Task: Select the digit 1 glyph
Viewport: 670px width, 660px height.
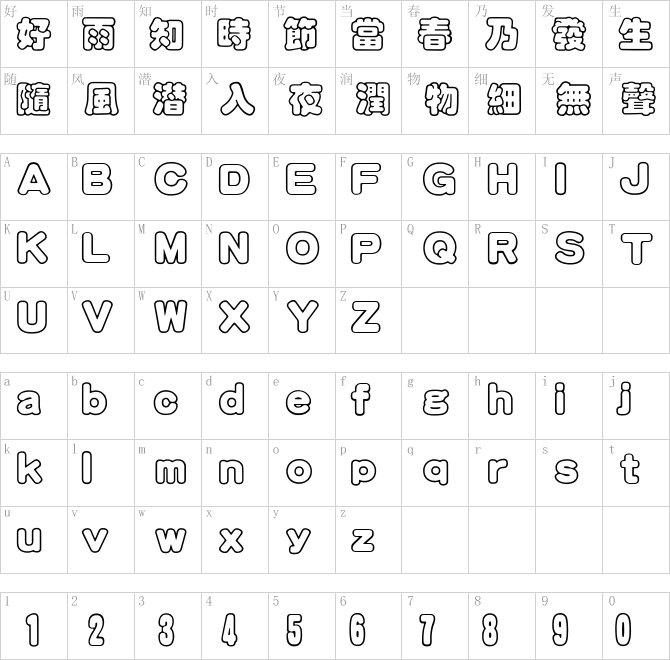Action: click(x=32, y=630)
